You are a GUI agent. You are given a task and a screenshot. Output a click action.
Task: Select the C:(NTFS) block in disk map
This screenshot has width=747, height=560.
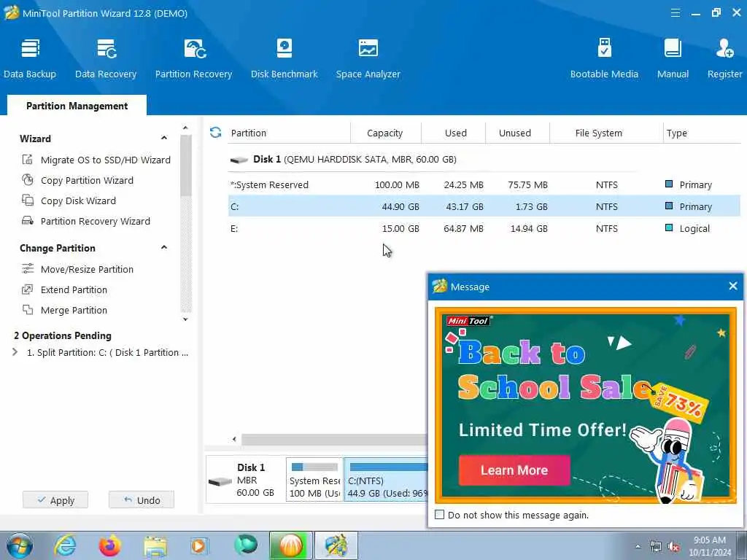pos(386,480)
